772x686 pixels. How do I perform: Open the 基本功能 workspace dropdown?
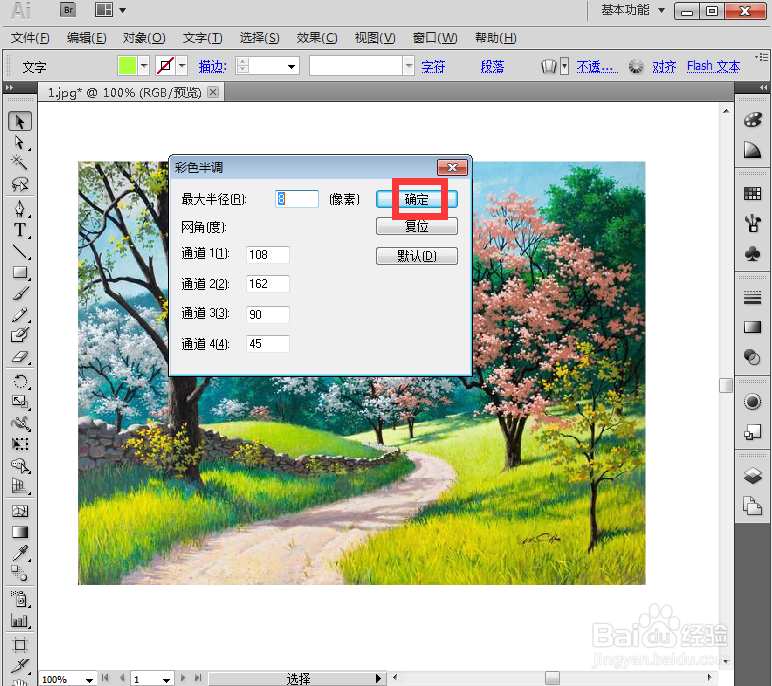[x=633, y=10]
